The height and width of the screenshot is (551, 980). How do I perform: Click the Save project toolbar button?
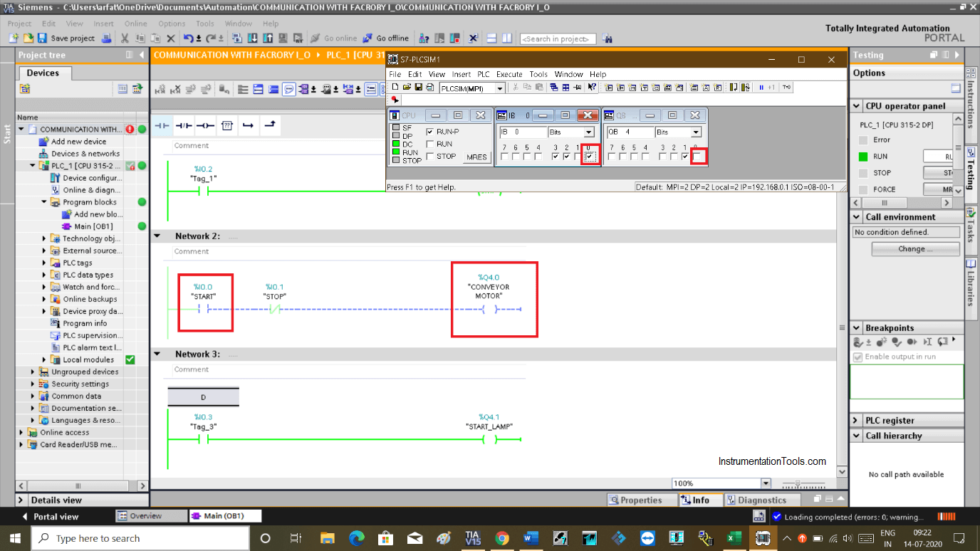(x=66, y=38)
